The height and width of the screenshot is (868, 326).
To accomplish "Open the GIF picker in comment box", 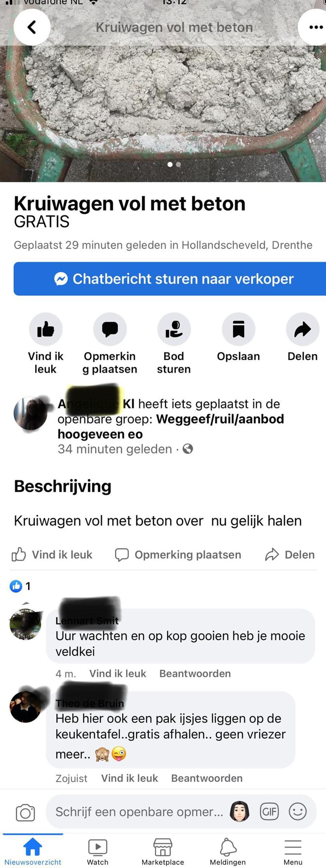I will coord(269,812).
